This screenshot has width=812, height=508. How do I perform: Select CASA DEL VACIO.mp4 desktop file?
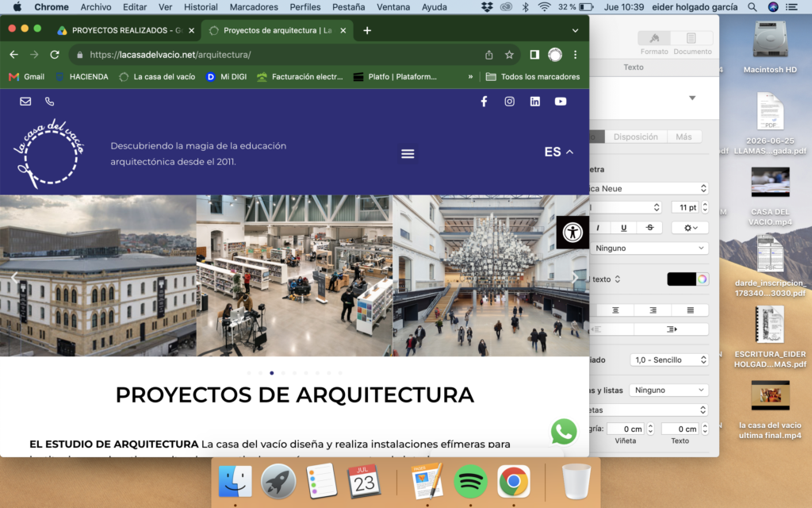pyautogui.click(x=770, y=197)
